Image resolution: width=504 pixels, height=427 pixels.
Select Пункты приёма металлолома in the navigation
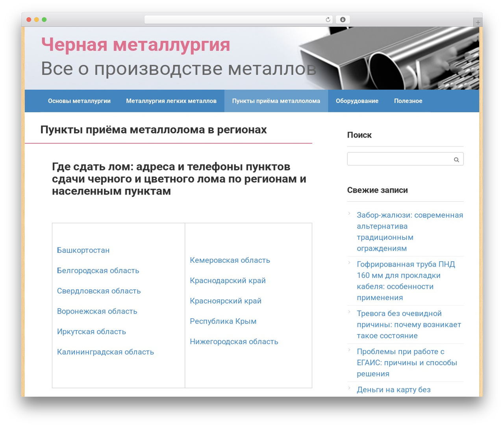click(276, 101)
